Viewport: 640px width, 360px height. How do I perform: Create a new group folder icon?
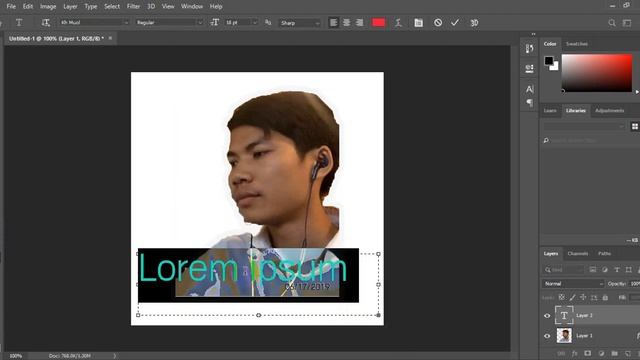(615, 353)
